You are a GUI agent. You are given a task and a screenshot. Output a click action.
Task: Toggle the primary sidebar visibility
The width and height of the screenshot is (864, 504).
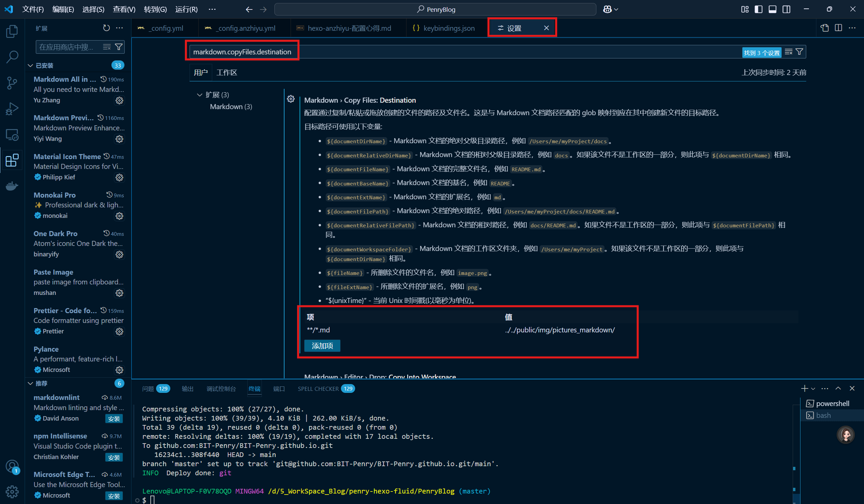[758, 9]
